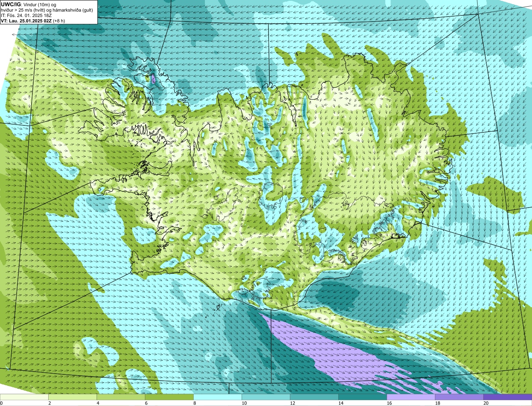Click the dark teal 14–16 legend swatch
Viewport: 532px width, 406px height.
pos(363,397)
